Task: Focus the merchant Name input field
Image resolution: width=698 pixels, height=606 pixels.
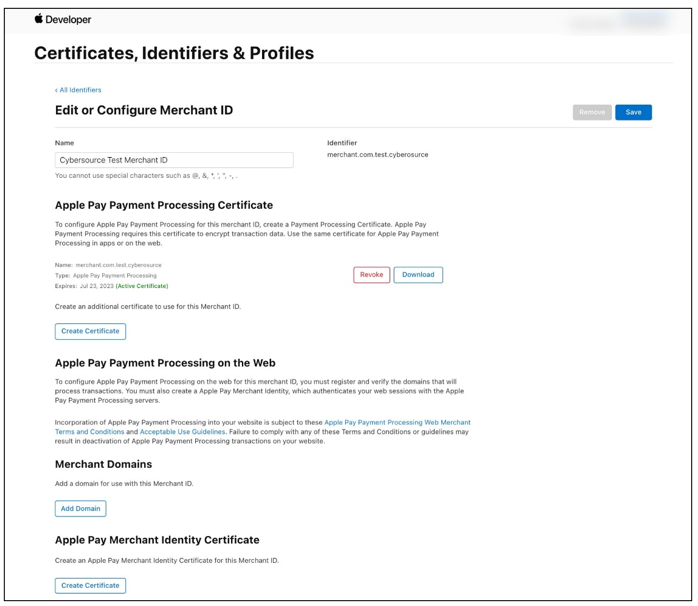Action: (x=174, y=160)
